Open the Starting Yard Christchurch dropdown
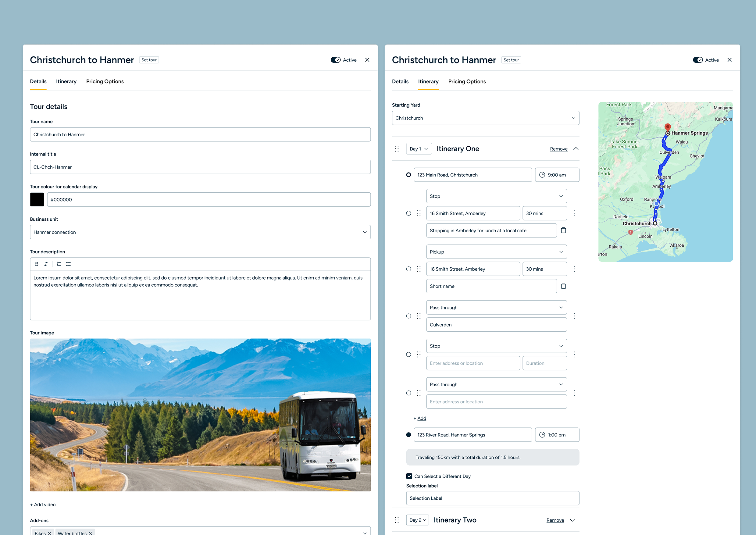This screenshot has width=756, height=535. click(x=486, y=118)
